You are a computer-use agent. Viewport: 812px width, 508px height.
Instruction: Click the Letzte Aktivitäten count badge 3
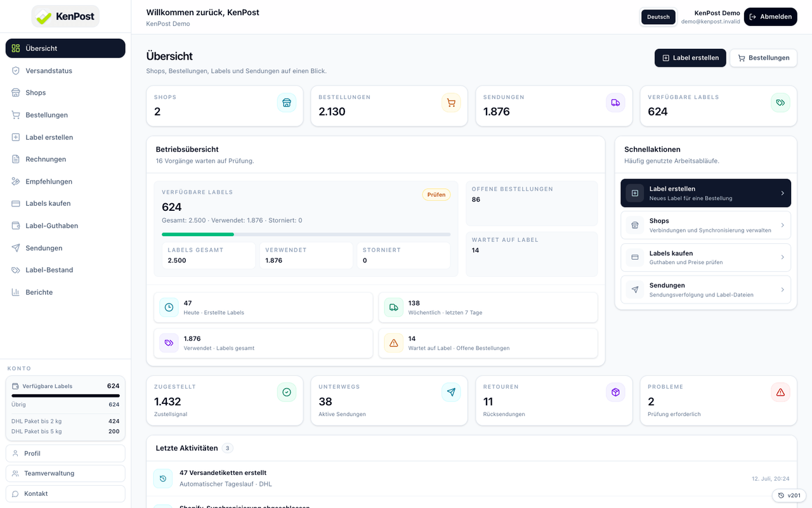click(228, 448)
